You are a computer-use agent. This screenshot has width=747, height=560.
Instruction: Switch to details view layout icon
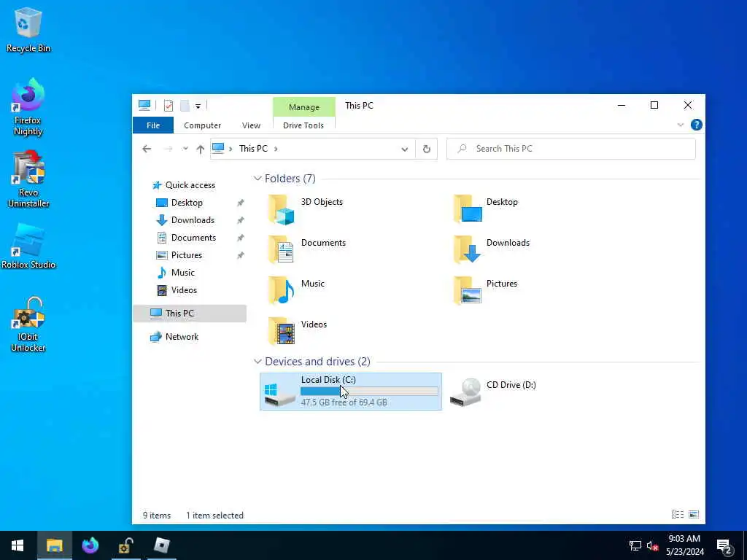[x=678, y=514]
